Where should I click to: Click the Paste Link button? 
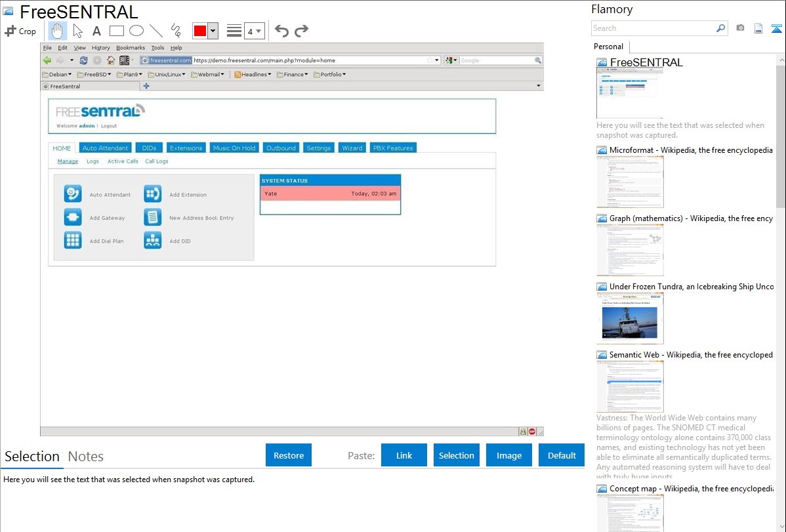(404, 455)
